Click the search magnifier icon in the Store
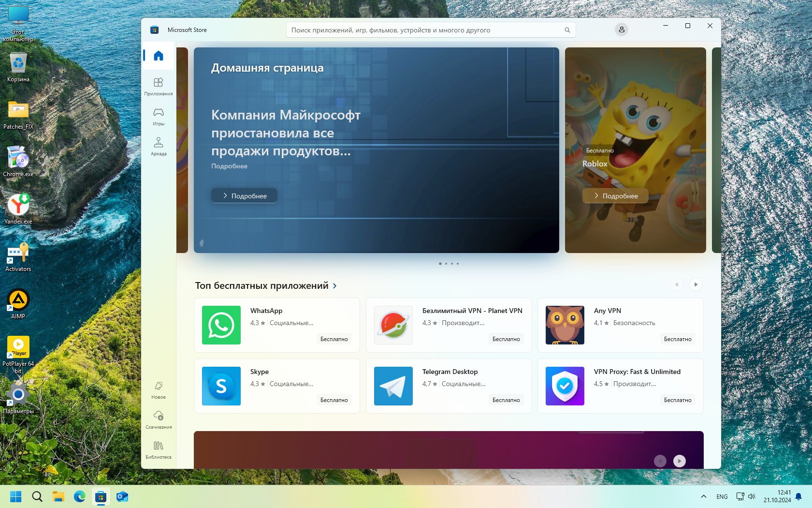 567,30
